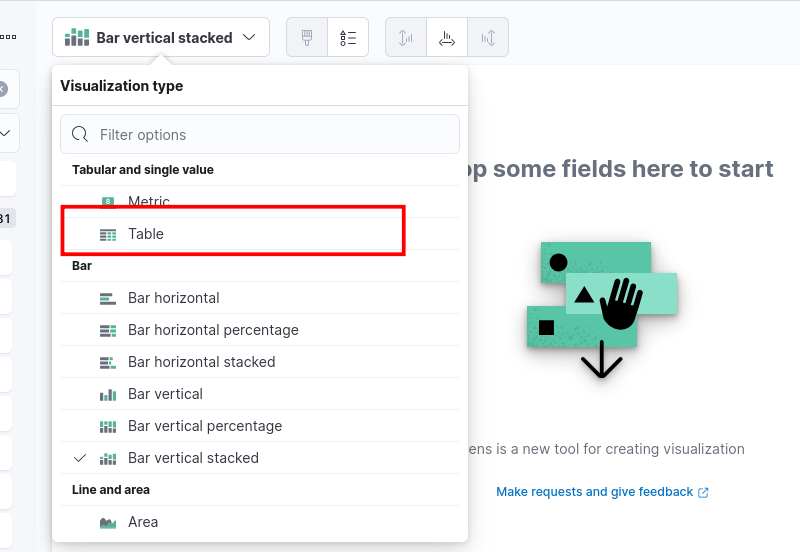Pick Bar horizontal percentage chart

213,330
